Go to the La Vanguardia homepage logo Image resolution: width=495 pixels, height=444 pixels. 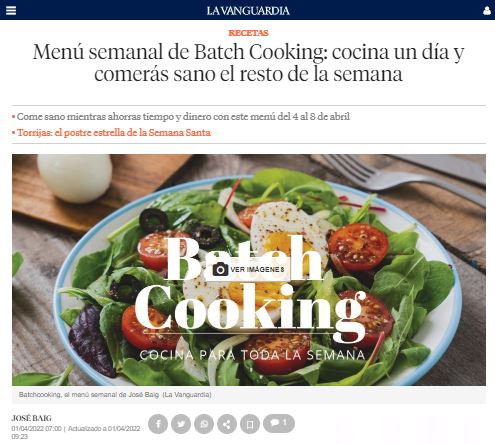[248, 11]
